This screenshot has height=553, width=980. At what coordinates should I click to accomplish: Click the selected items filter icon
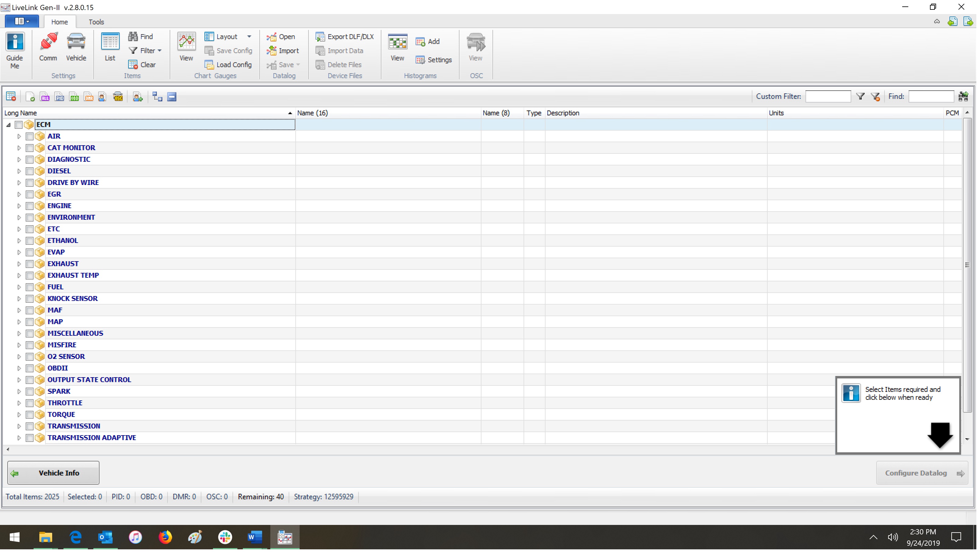[x=30, y=97]
